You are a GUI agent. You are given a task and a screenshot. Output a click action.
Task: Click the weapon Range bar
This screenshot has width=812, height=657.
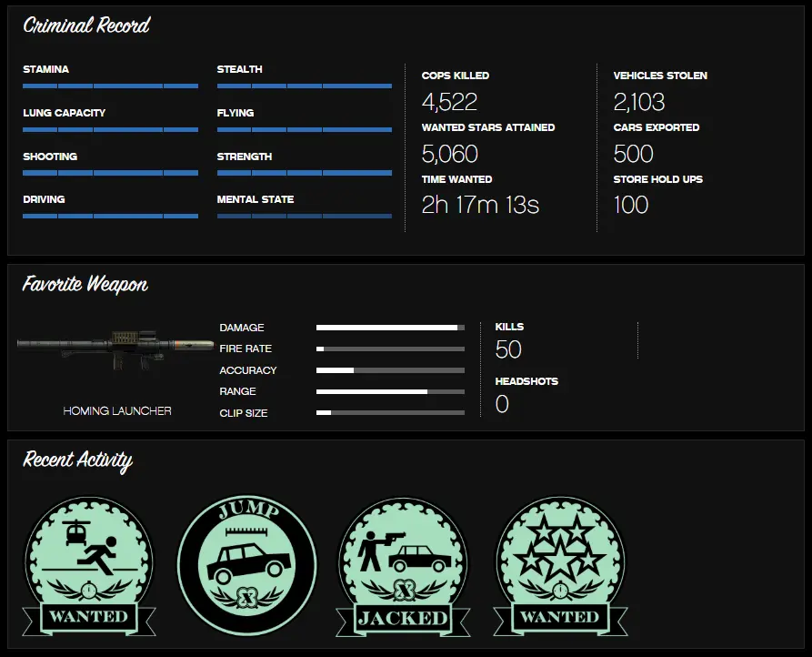click(390, 391)
